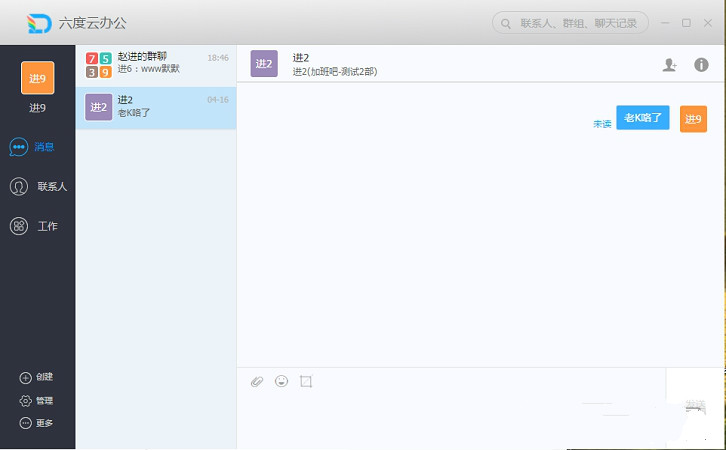Click the 未读 unread status label
This screenshot has width=726, height=450.
click(602, 124)
